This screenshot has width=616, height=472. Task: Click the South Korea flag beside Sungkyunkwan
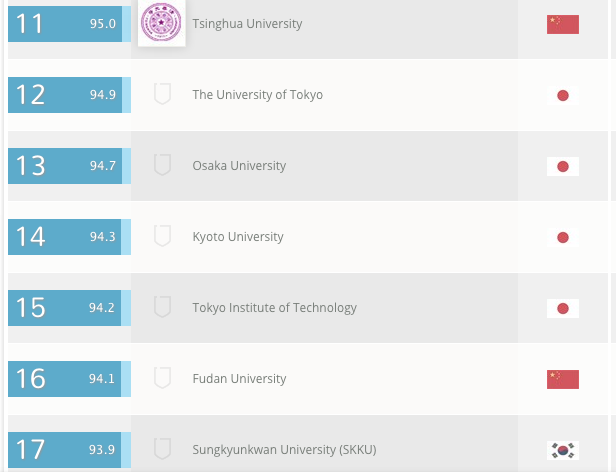point(563,450)
